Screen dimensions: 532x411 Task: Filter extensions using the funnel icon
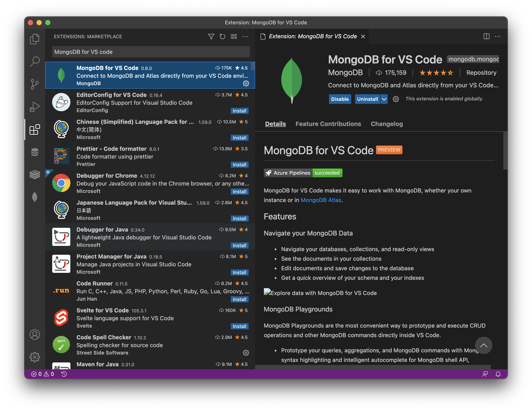pyautogui.click(x=211, y=36)
